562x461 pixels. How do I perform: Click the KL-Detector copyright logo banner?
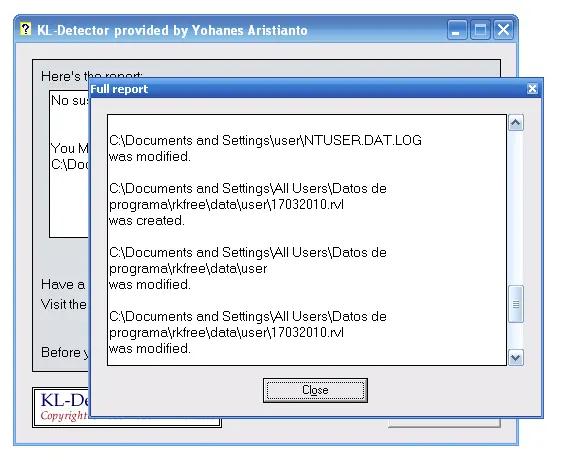(61, 407)
